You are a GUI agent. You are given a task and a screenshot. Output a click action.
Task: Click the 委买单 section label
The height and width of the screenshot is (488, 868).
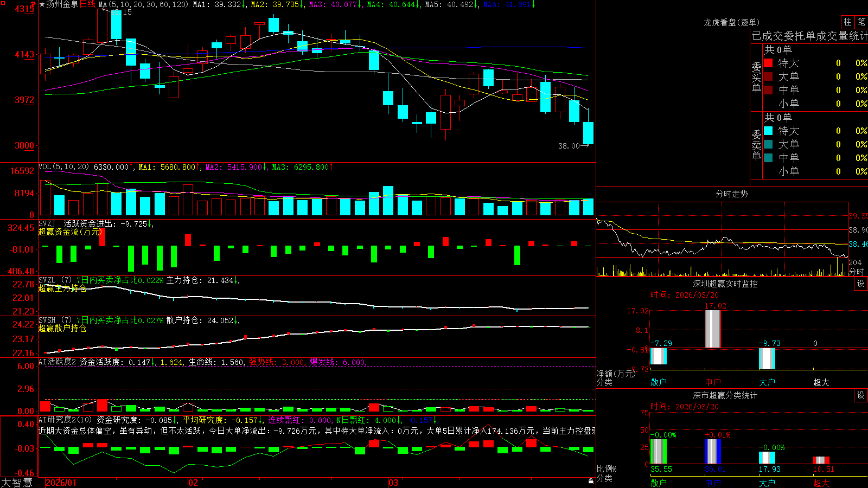click(756, 77)
